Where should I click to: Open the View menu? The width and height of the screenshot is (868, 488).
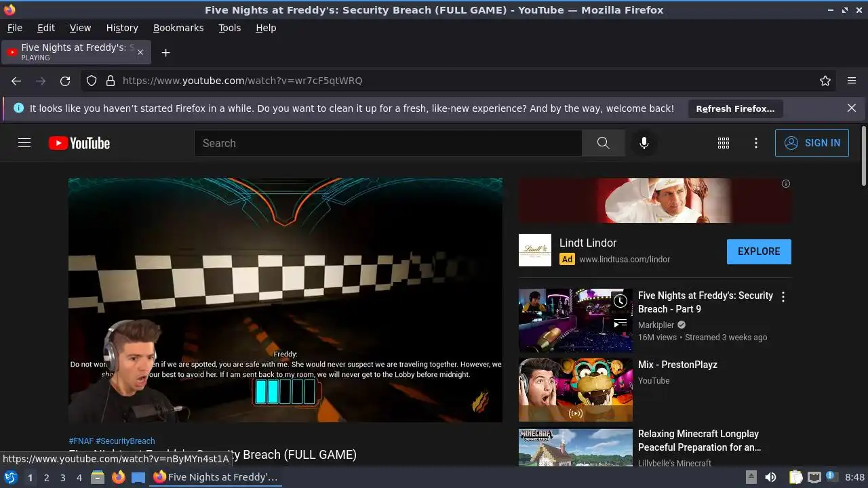pyautogui.click(x=80, y=28)
